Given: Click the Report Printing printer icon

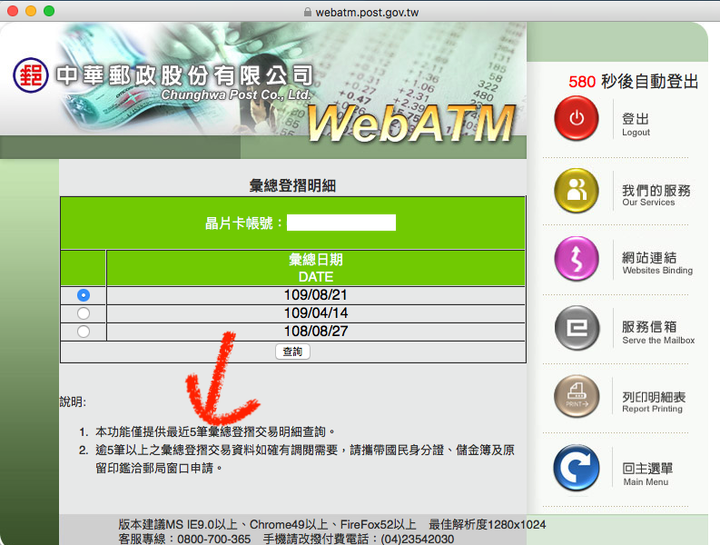Looking at the screenshot, I should pos(577,397).
